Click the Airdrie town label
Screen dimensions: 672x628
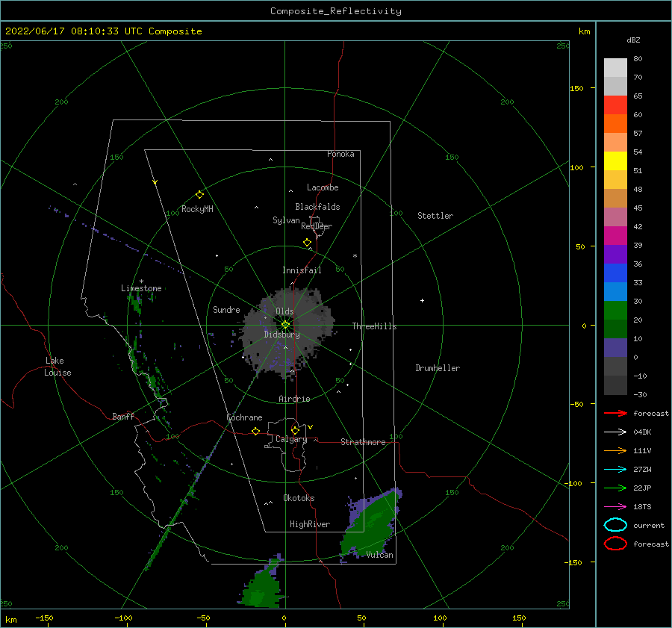pos(294,399)
